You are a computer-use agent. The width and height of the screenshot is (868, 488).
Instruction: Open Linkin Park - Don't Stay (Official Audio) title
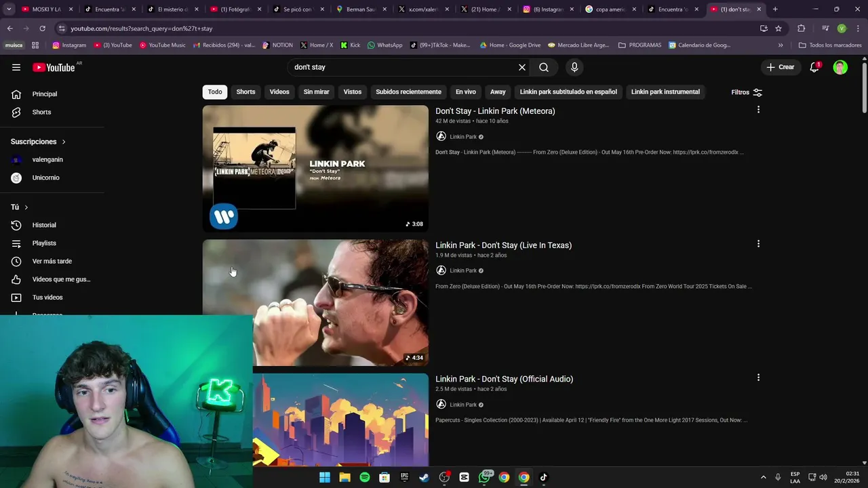click(504, 379)
